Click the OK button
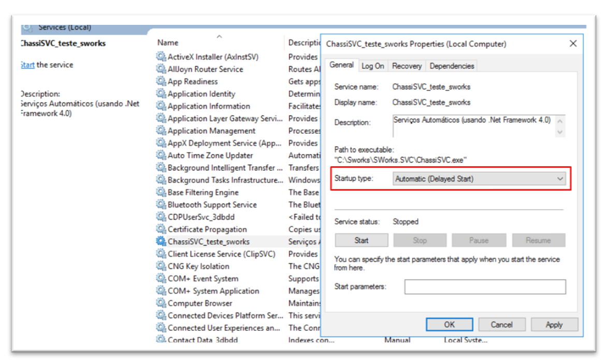Viewport: 608px width, 364px height. tap(449, 325)
